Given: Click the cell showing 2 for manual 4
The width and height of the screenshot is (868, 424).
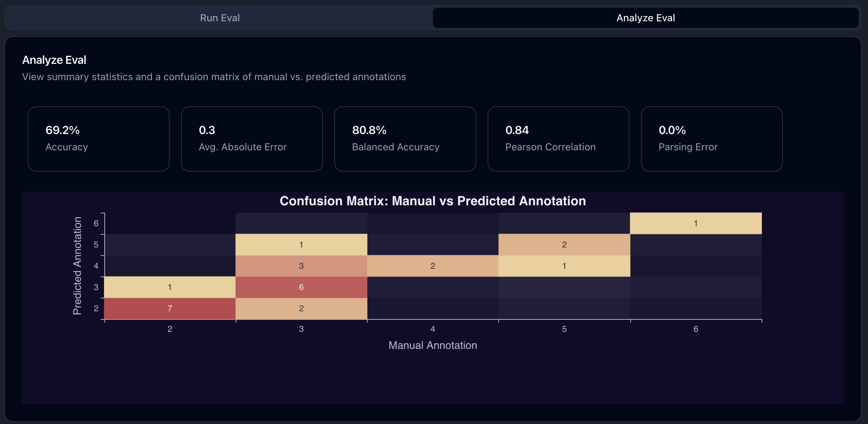Looking at the screenshot, I should point(433,266).
